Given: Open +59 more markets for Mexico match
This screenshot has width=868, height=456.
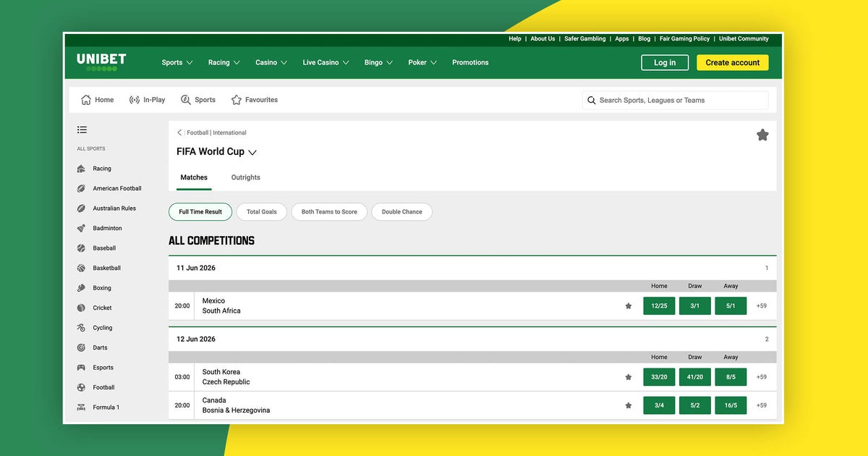Looking at the screenshot, I should (762, 306).
